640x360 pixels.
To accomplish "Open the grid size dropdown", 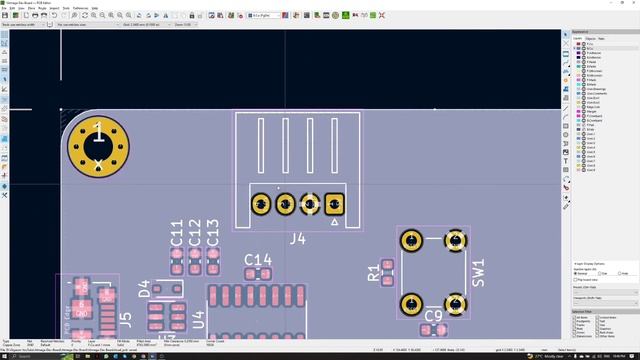I will pyautogui.click(x=147, y=25).
